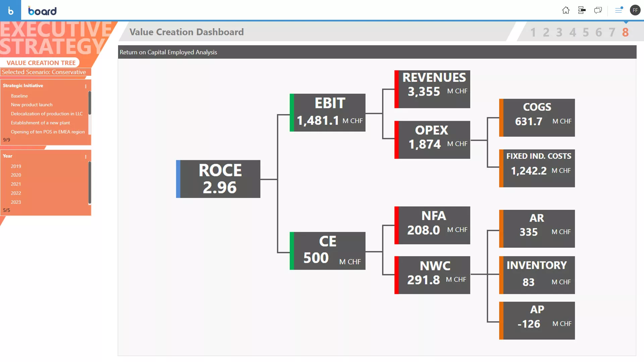Screen dimensions: 644x362
Task: Click the comments/chat panel icon
Action: 598,10
